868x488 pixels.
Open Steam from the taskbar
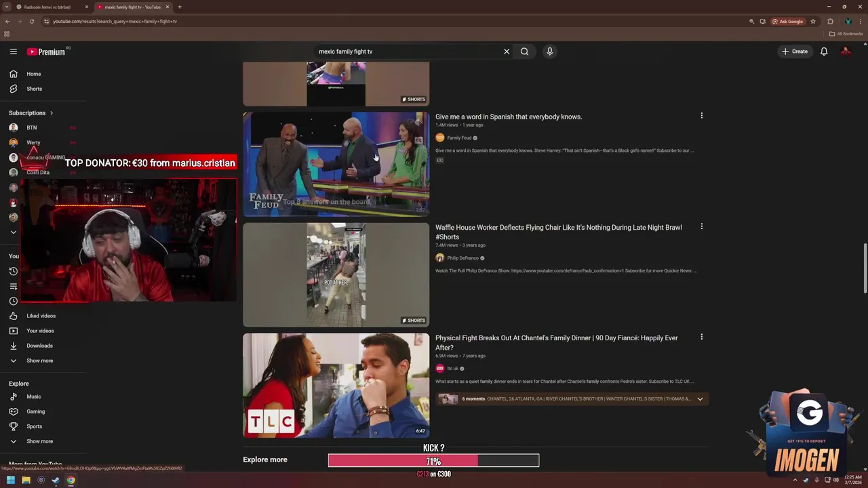(56, 481)
